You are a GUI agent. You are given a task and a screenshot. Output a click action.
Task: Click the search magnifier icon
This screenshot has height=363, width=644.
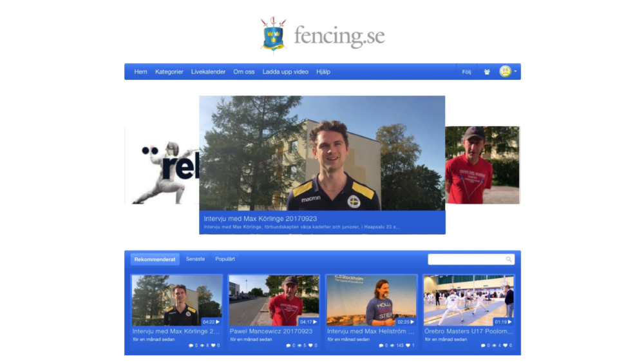click(509, 259)
